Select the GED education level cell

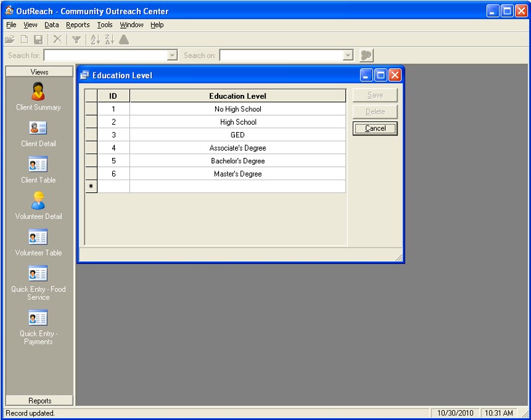click(x=238, y=135)
